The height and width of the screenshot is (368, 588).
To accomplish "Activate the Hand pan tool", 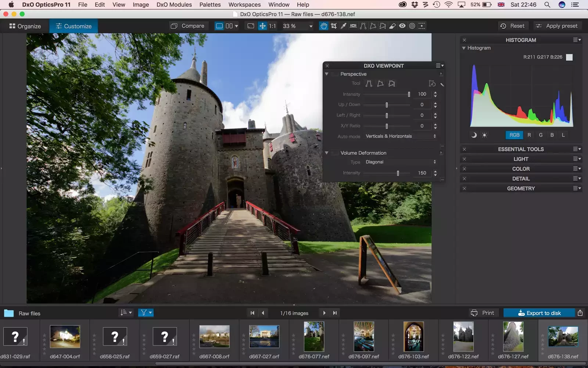I will coord(323,26).
